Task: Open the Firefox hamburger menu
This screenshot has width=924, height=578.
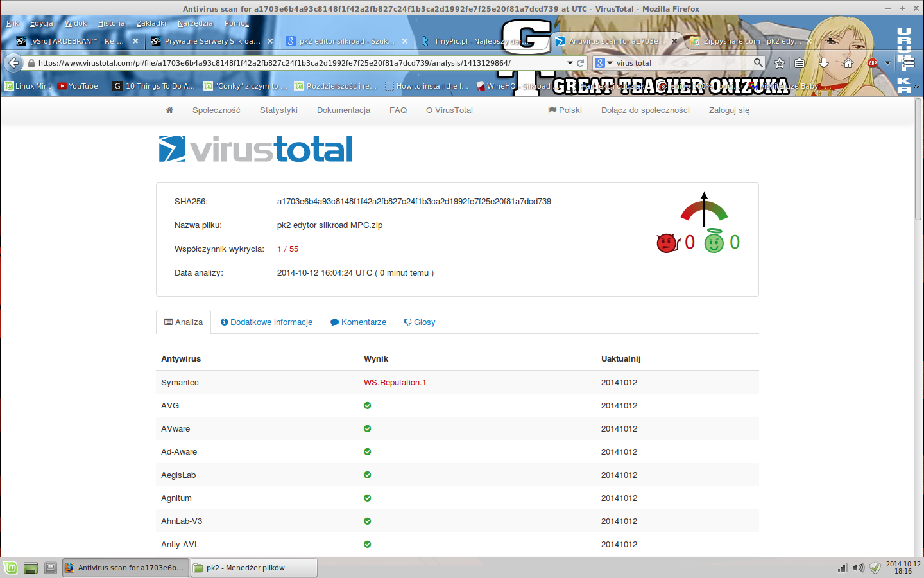Action: point(909,63)
